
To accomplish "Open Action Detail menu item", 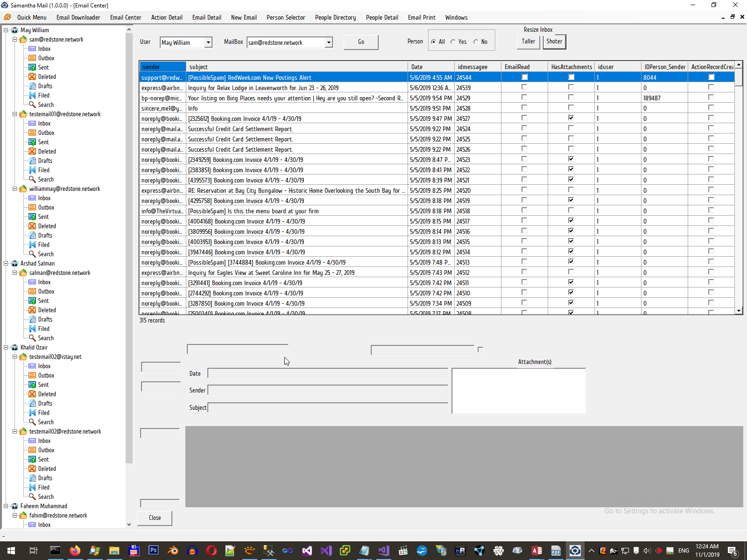I will tap(167, 17).
